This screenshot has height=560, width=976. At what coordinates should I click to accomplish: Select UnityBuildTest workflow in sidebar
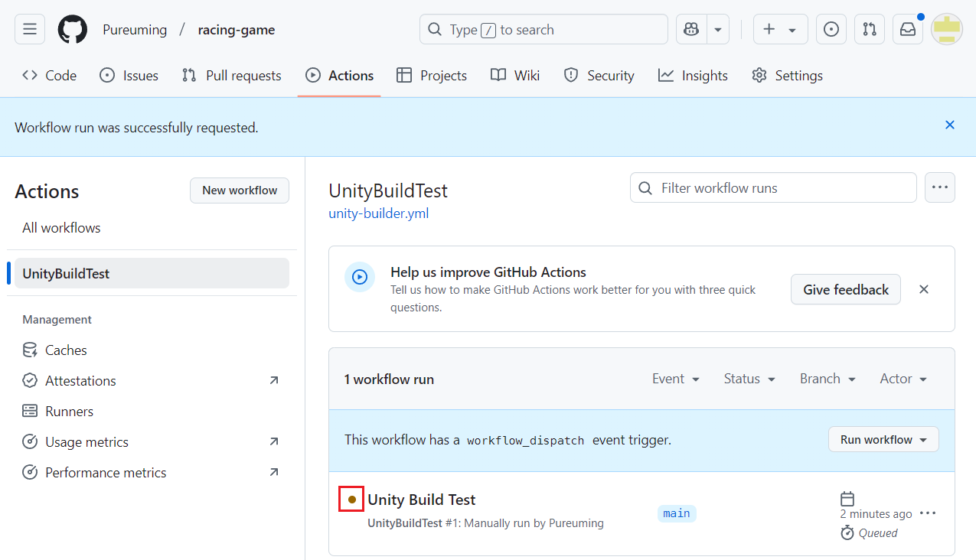click(152, 273)
